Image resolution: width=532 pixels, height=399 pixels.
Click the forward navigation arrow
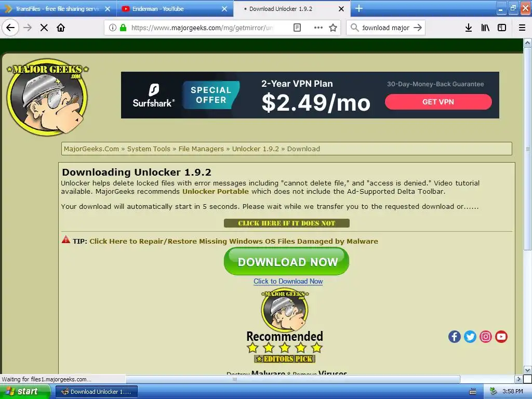pyautogui.click(x=28, y=28)
